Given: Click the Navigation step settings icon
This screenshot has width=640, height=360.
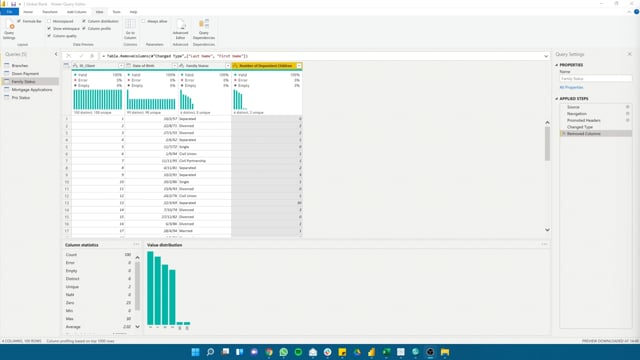Looking at the screenshot, I should [x=627, y=113].
